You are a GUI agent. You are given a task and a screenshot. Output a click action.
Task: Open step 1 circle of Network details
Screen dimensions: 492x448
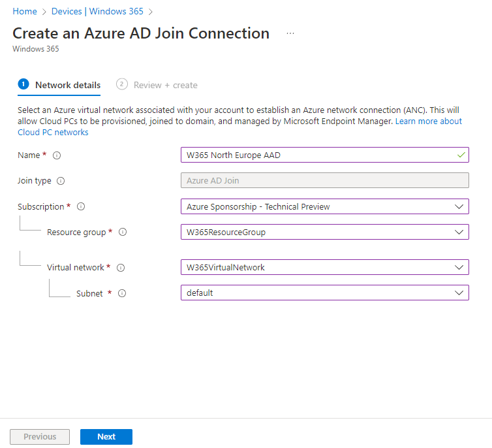coord(23,84)
